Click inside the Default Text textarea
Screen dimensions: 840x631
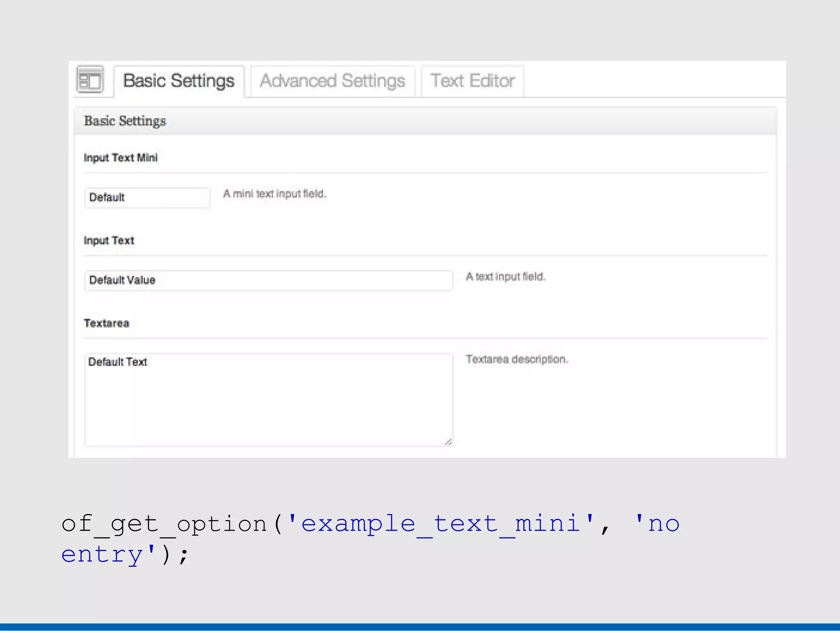[269, 400]
